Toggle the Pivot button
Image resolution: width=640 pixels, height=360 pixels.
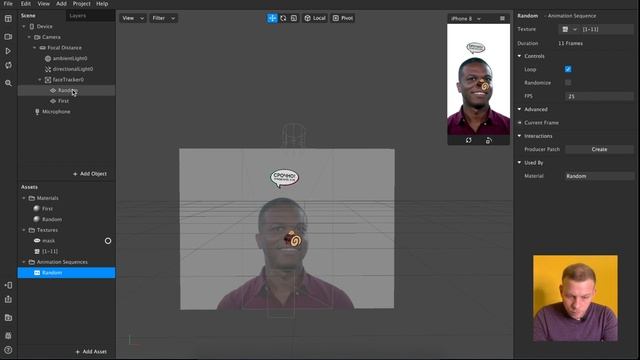pos(343,18)
